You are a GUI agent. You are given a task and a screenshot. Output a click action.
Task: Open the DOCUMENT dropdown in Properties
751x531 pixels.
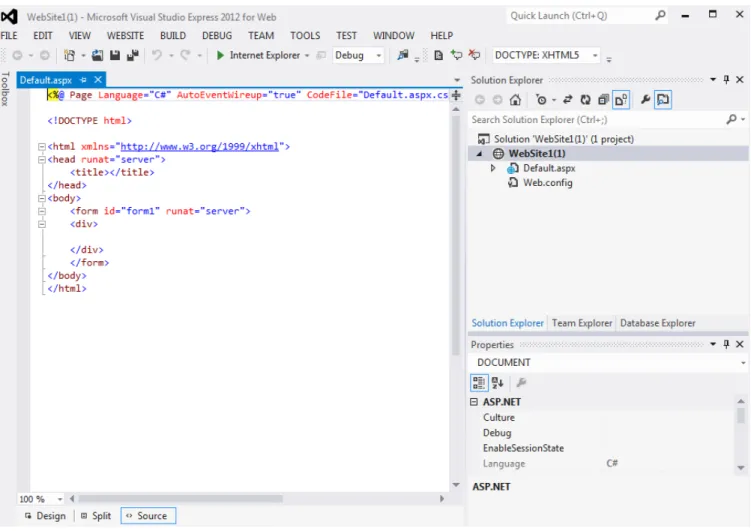(608, 362)
